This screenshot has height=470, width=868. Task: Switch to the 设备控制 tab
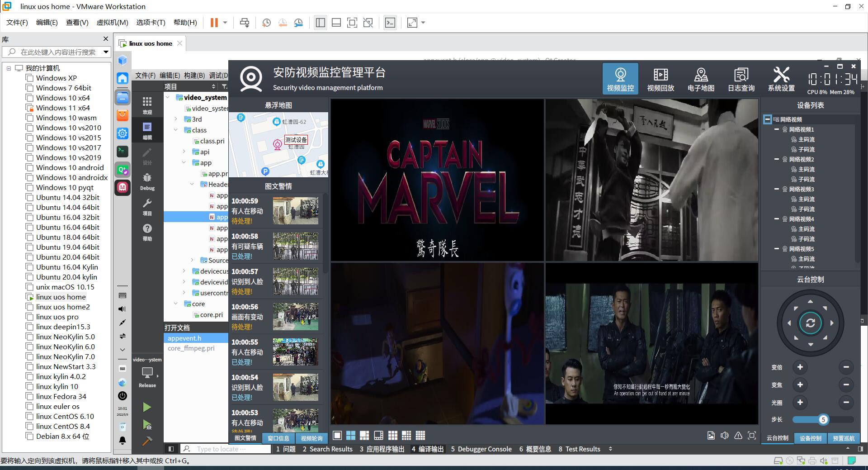click(810, 438)
